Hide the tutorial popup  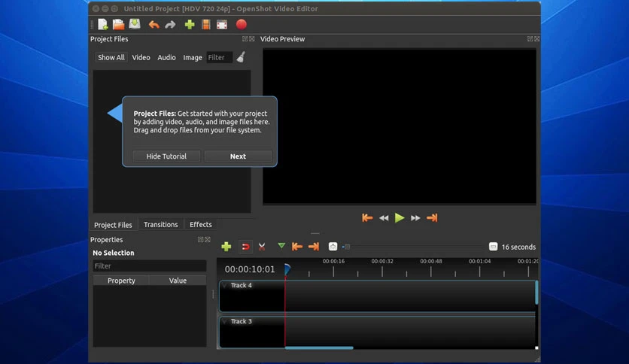coord(166,156)
